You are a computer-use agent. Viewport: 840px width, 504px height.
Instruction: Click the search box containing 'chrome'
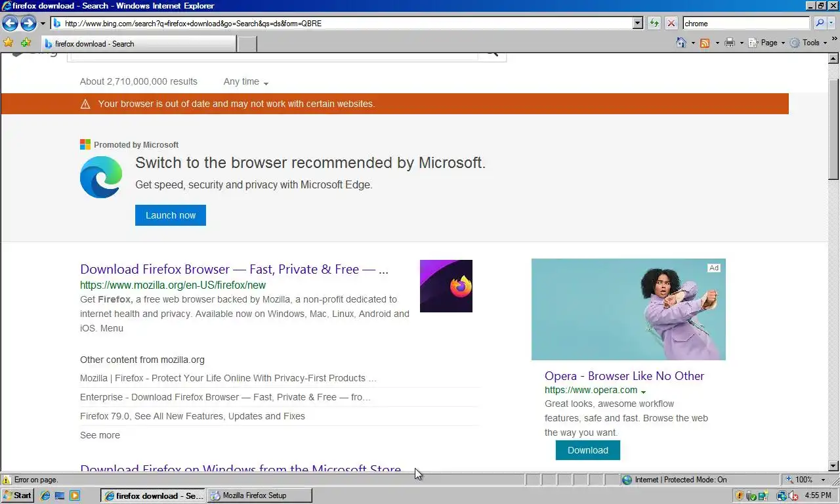[746, 23]
